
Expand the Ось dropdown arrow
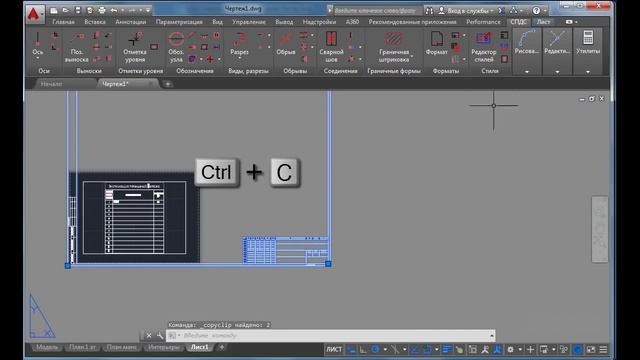38,58
